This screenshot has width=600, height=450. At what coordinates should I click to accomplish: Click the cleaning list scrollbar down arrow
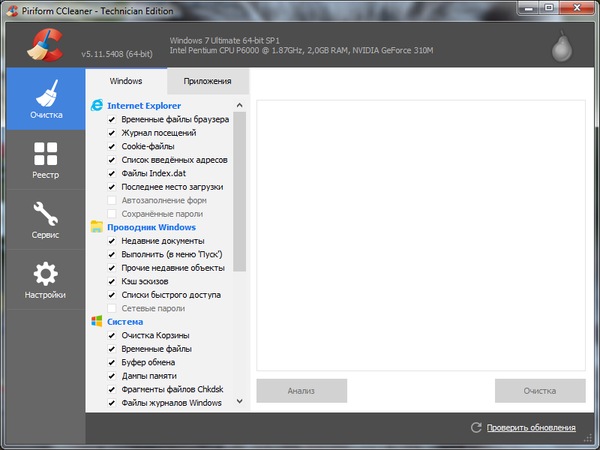[240, 403]
